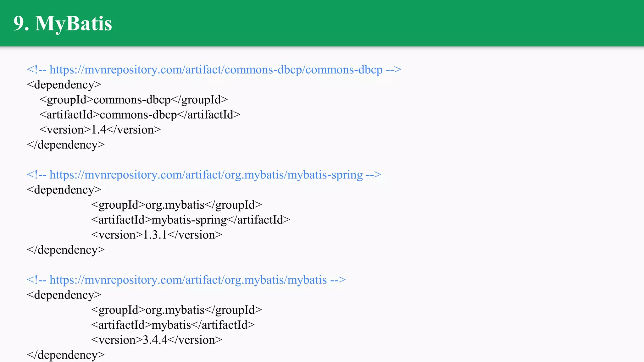Select the version 1.4 line
This screenshot has width=644, height=362.
coord(100,130)
